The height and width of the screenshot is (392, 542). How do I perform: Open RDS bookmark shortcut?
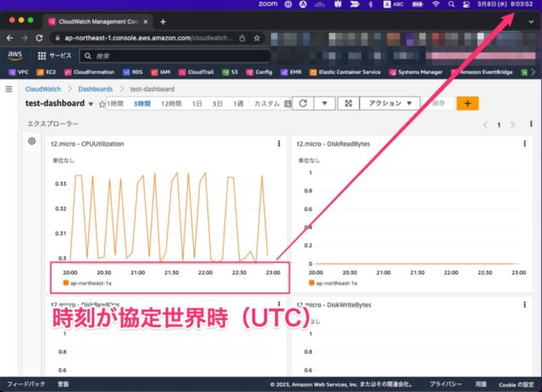(133, 72)
